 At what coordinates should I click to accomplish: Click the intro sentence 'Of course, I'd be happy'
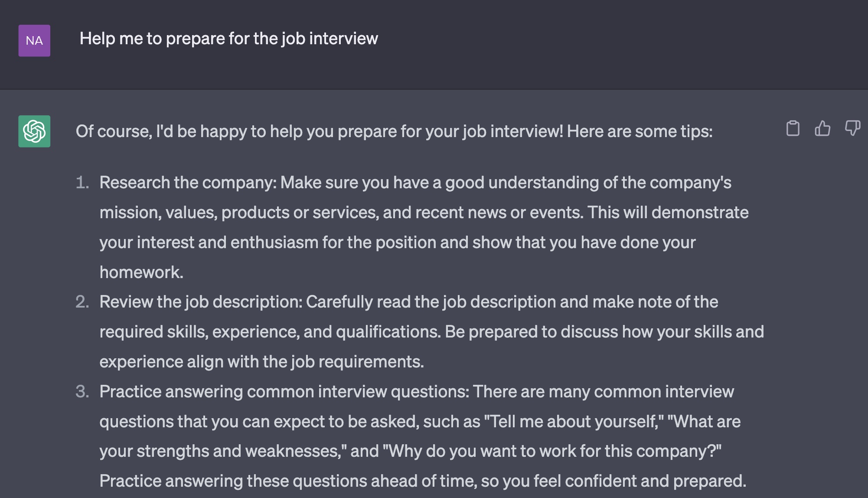[394, 131]
